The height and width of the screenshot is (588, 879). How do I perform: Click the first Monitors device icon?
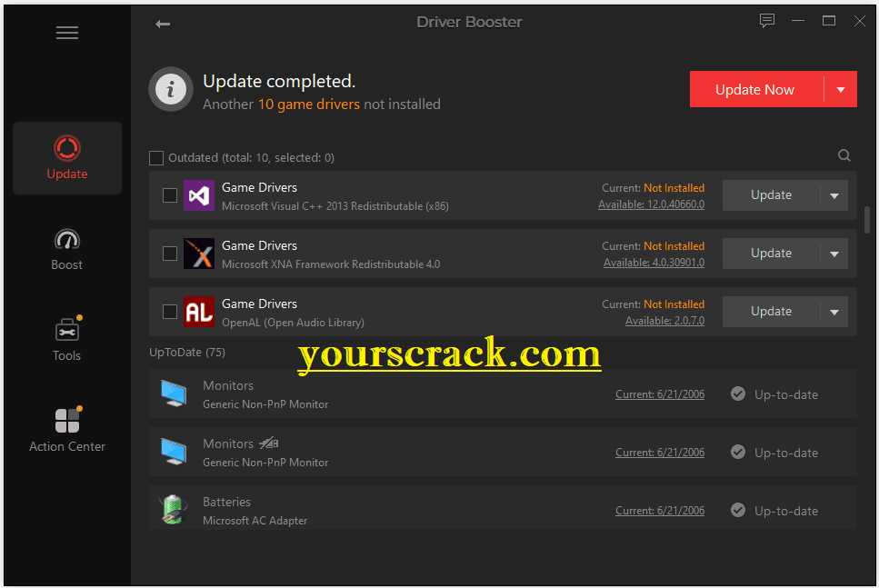(x=174, y=394)
